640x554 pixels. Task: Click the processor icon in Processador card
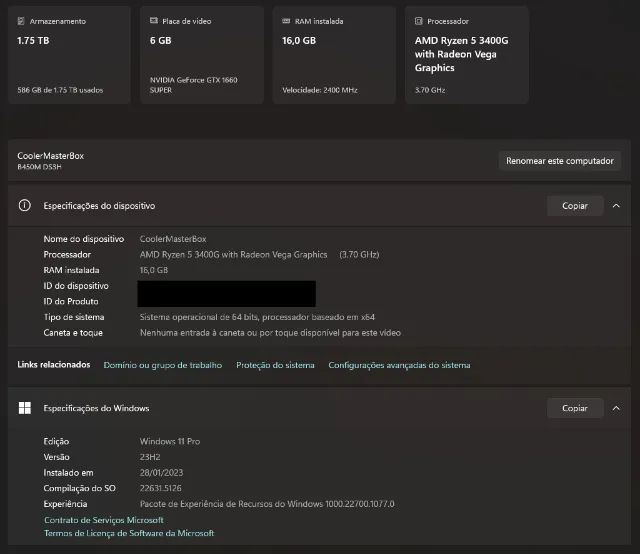point(418,21)
